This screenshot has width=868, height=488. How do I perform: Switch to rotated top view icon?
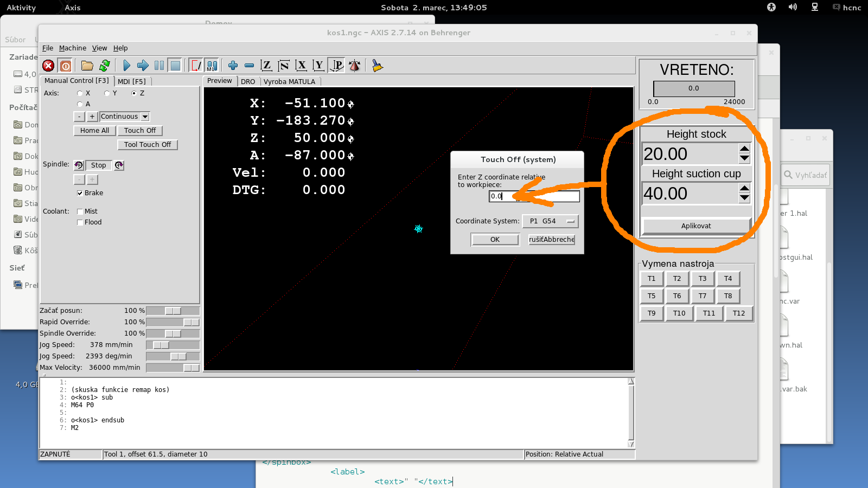pyautogui.click(x=283, y=66)
